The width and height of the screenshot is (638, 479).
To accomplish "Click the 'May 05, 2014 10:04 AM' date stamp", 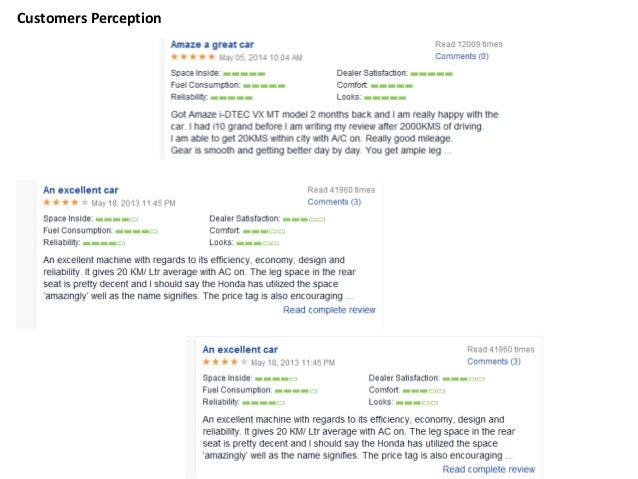I will [260, 58].
